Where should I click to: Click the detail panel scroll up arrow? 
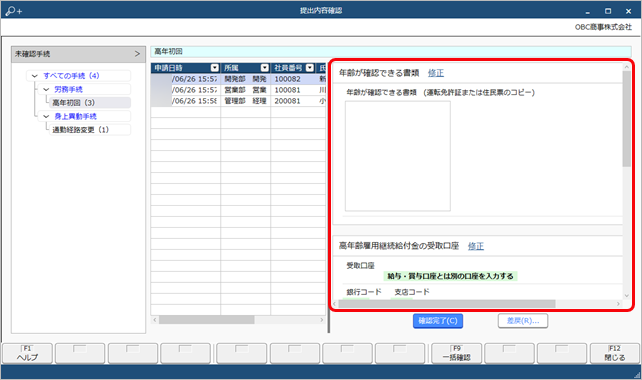(x=626, y=67)
